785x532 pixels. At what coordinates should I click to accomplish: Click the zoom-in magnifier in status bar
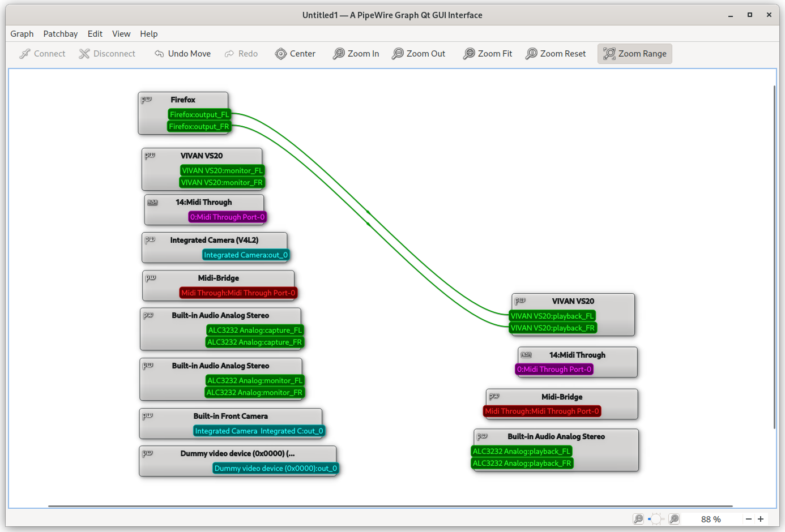[674, 519]
